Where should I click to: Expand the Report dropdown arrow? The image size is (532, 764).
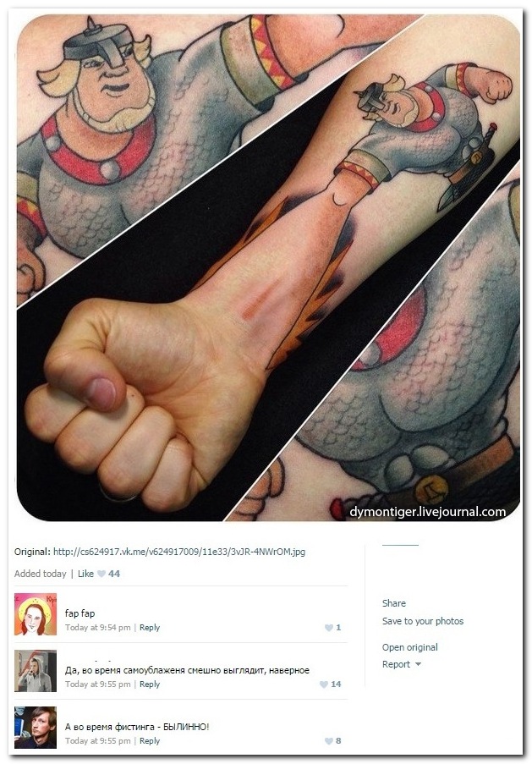418,664
